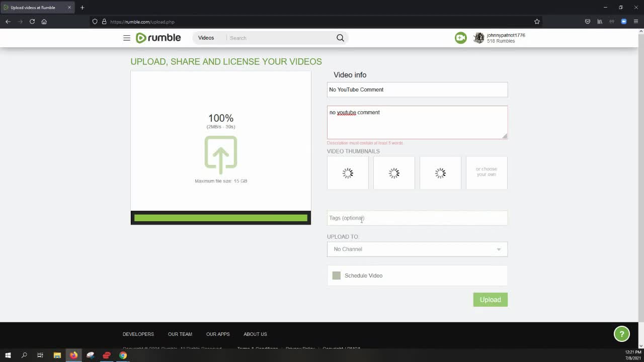Open the browser home page
Image resolution: width=644 pixels, height=362 pixels.
coord(44,22)
